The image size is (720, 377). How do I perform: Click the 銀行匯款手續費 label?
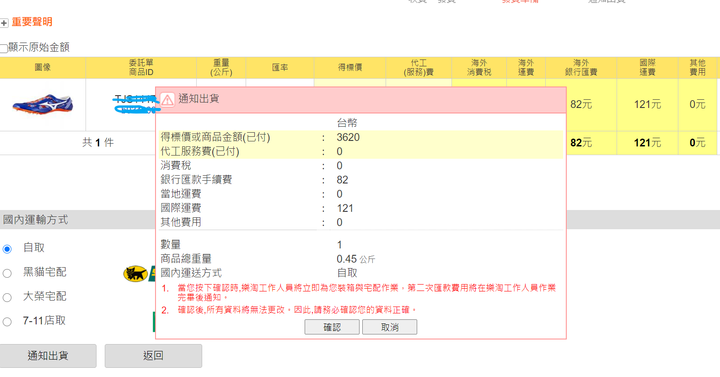[196, 180]
